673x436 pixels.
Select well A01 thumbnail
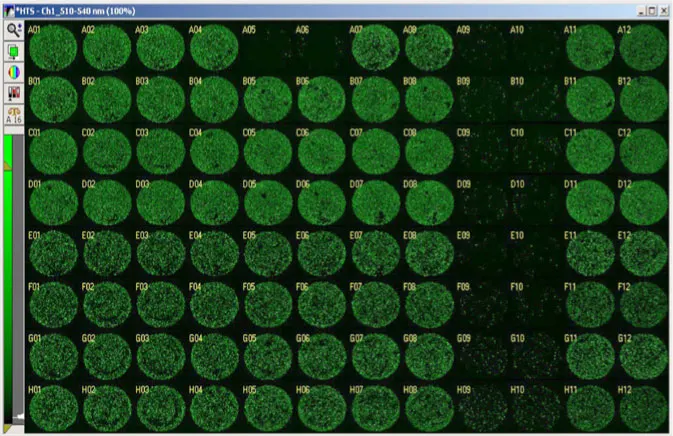pos(52,48)
